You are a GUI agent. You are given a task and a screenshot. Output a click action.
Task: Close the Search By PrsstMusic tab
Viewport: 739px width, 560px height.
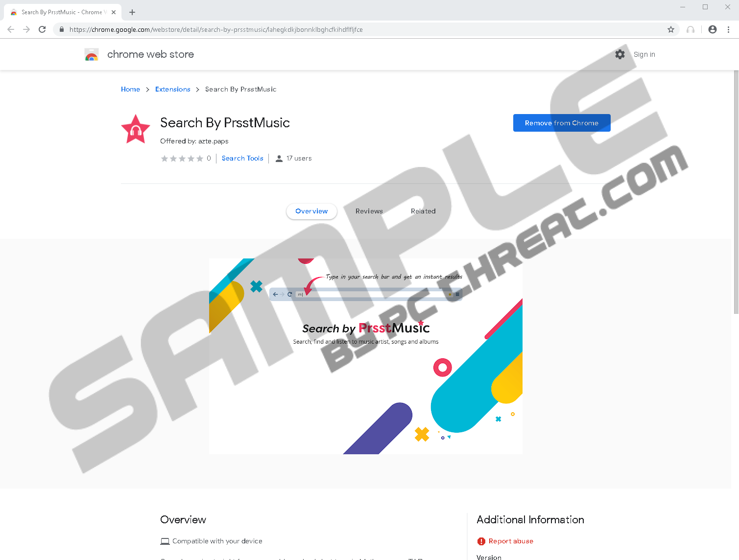pyautogui.click(x=114, y=12)
